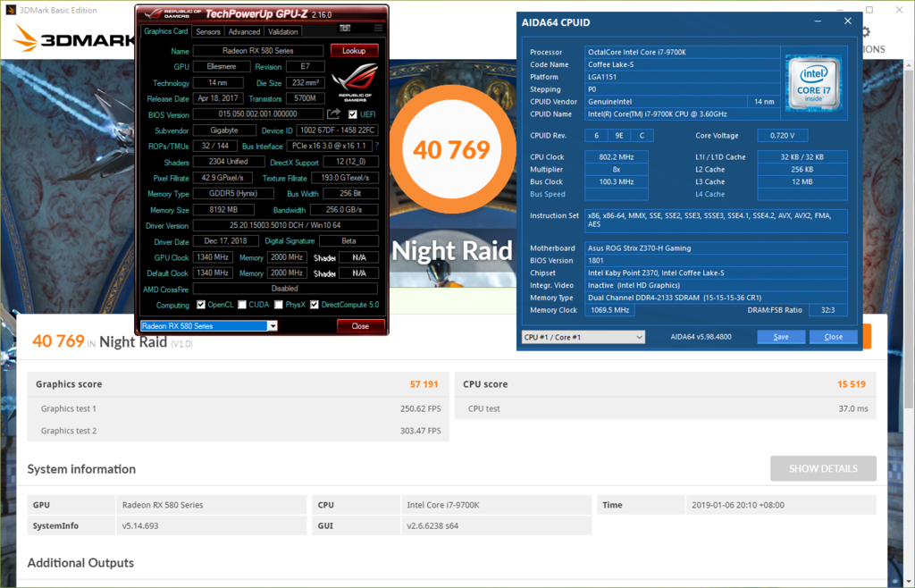Screen dimensions: 915x588
Task: Click the 3DMark title bar app icon
Action: pos(11,10)
